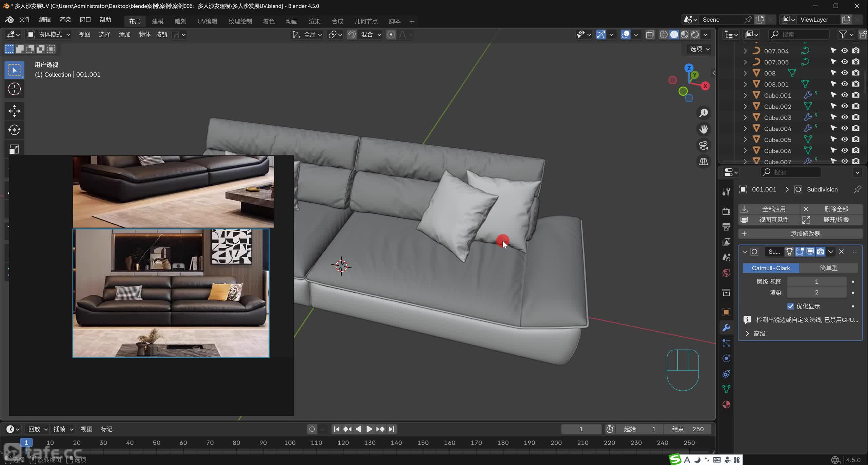
Task: Open the Material properties tab icon
Action: tap(726, 405)
